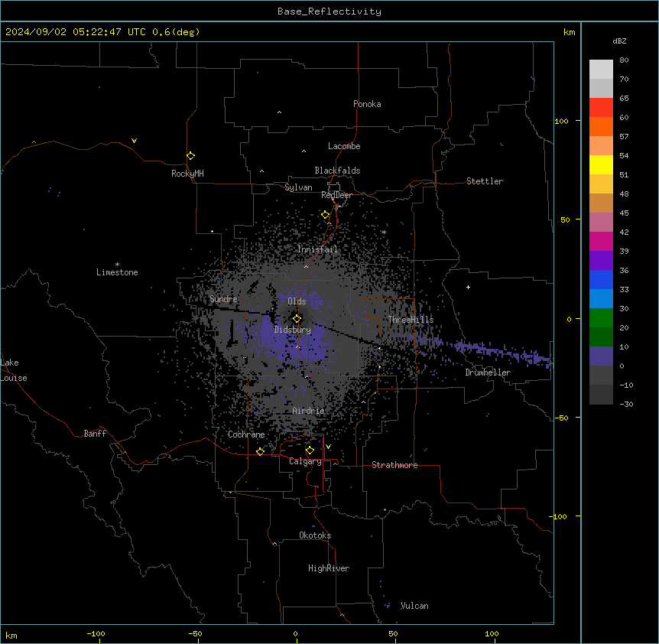The width and height of the screenshot is (659, 644).
Task: Click the Banff label
Action: click(x=95, y=434)
